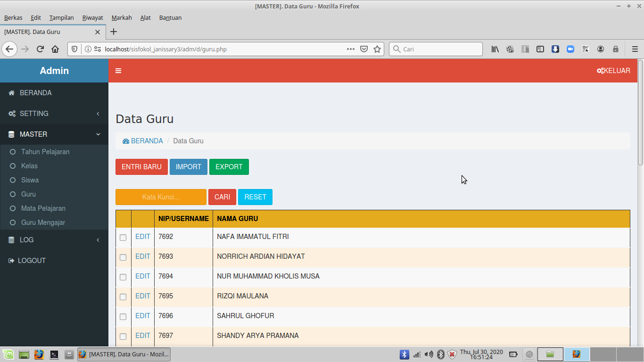Open the browser home page icon
Image resolution: width=644 pixels, height=362 pixels.
coord(55,49)
